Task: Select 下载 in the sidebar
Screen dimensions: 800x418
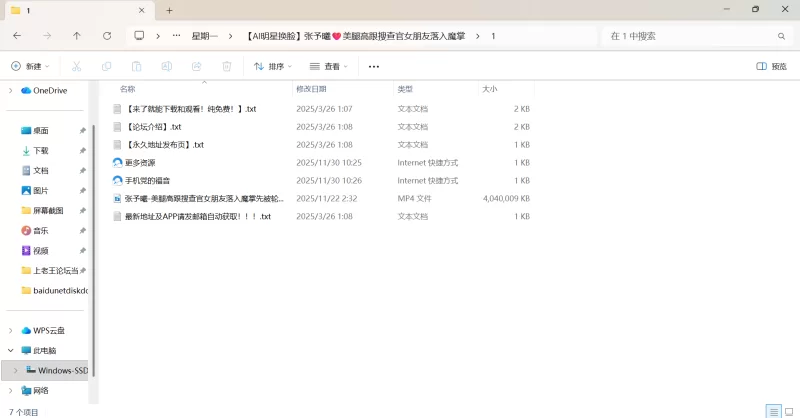Action: click(41, 150)
